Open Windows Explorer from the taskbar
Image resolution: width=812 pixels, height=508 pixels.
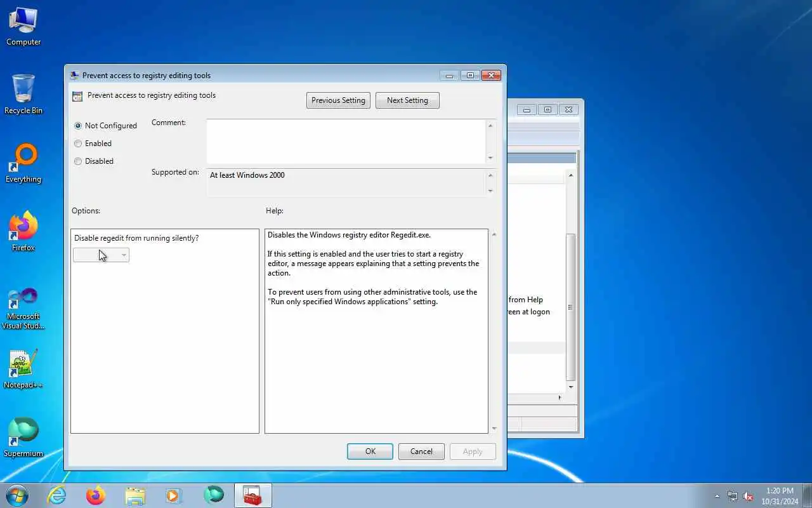[x=135, y=495]
